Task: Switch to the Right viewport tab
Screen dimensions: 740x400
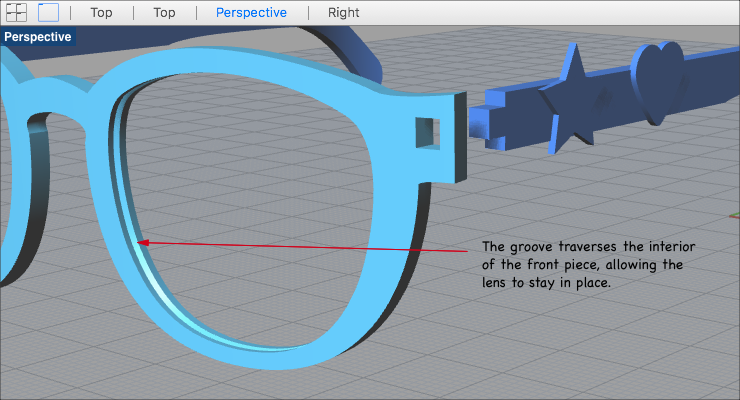Action: (x=344, y=13)
